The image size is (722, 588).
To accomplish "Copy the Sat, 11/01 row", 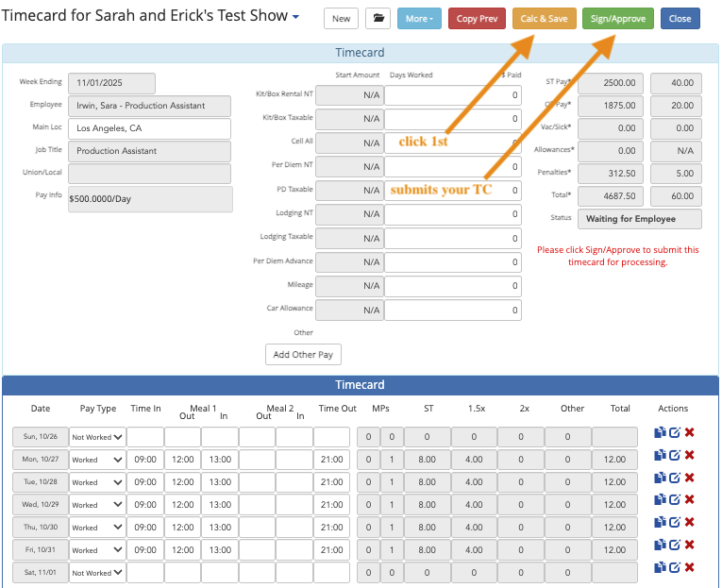I will click(660, 567).
